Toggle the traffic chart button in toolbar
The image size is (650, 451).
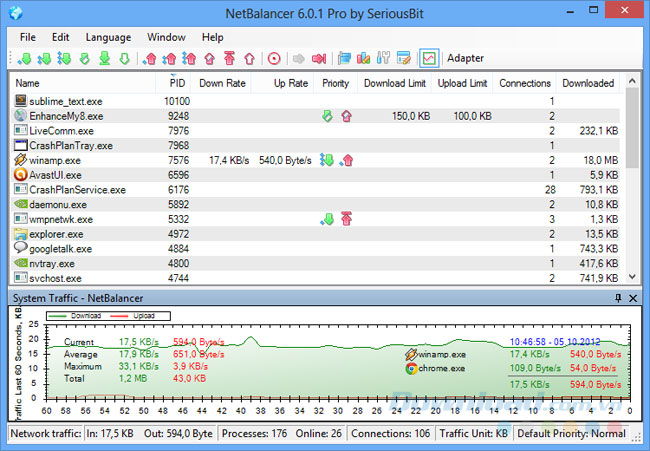click(428, 58)
